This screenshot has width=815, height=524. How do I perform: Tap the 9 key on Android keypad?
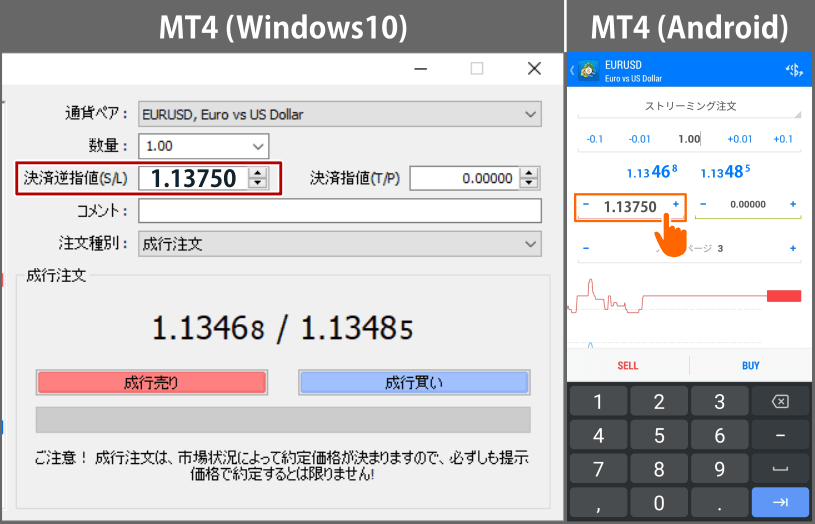click(x=719, y=469)
